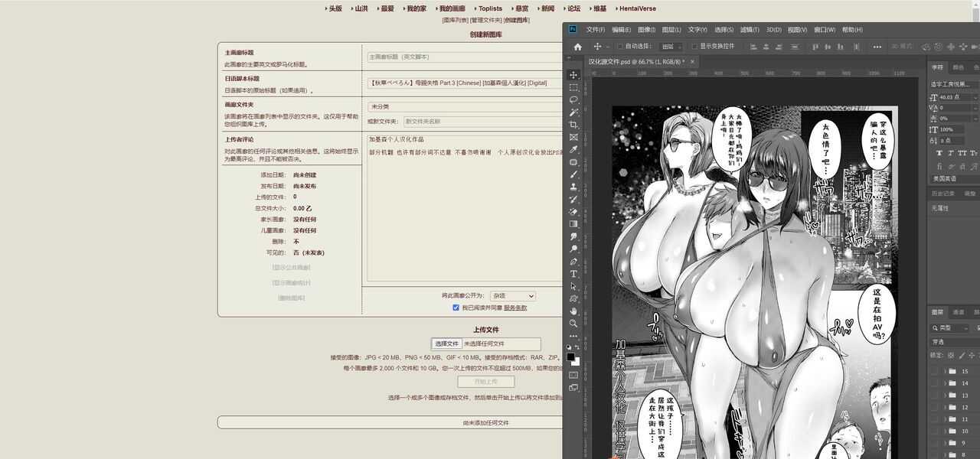Select the Eyedropper tool

click(x=573, y=149)
